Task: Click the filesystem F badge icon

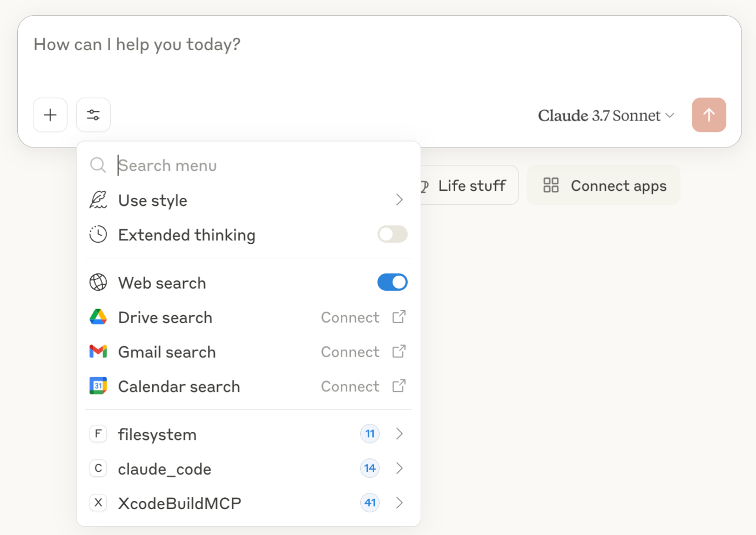Action: (98, 433)
